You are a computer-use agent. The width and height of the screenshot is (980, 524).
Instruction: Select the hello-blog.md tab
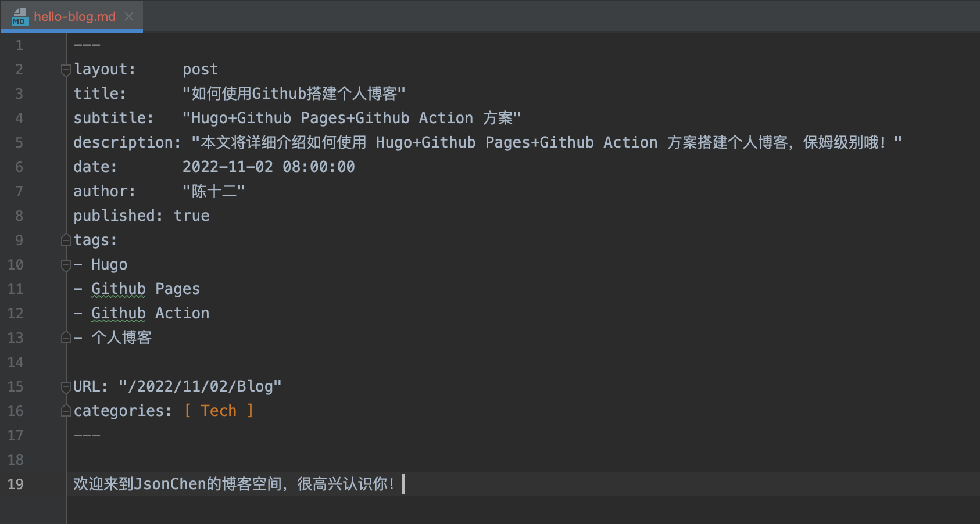76,17
